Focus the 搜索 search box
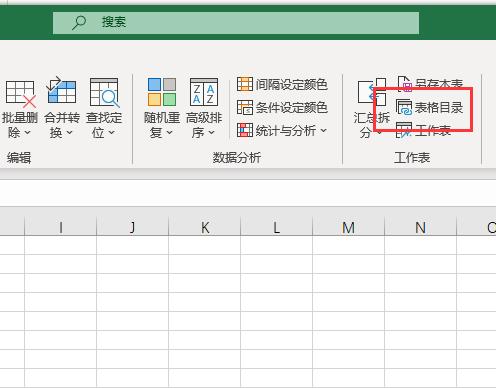The width and height of the screenshot is (496, 388). pyautogui.click(x=236, y=23)
